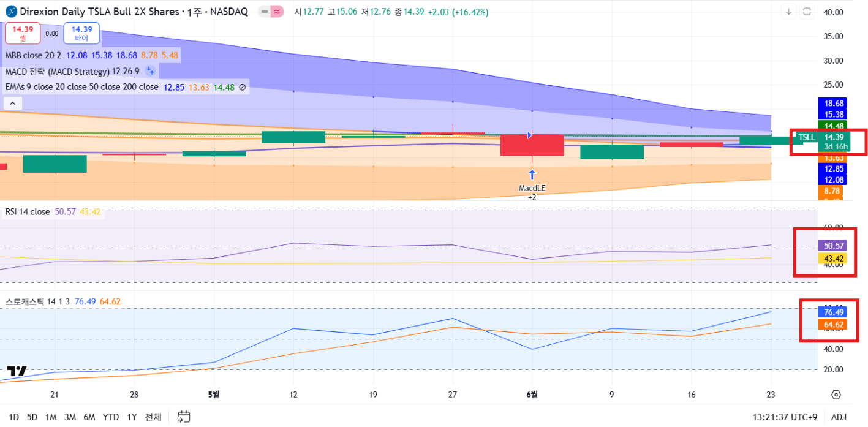
Task: Click the 스토캐스틱 14 1 3 legend
Action: coord(37,301)
